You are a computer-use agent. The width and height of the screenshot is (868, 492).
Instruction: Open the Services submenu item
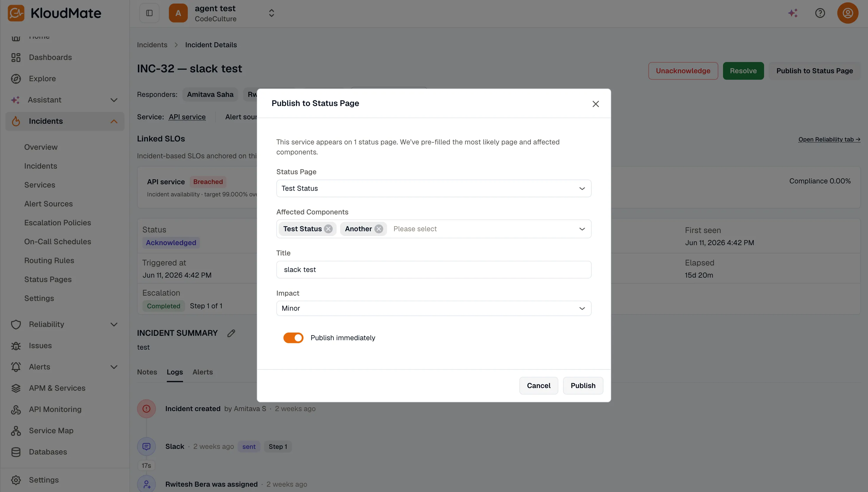pyautogui.click(x=40, y=185)
